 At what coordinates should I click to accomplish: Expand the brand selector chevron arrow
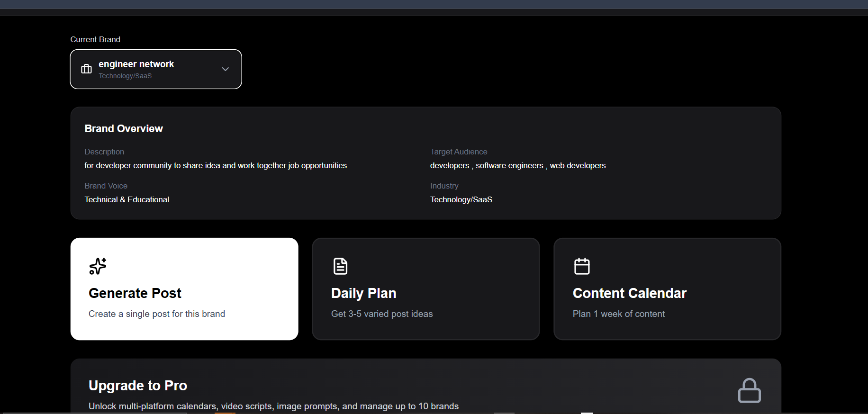click(x=226, y=69)
